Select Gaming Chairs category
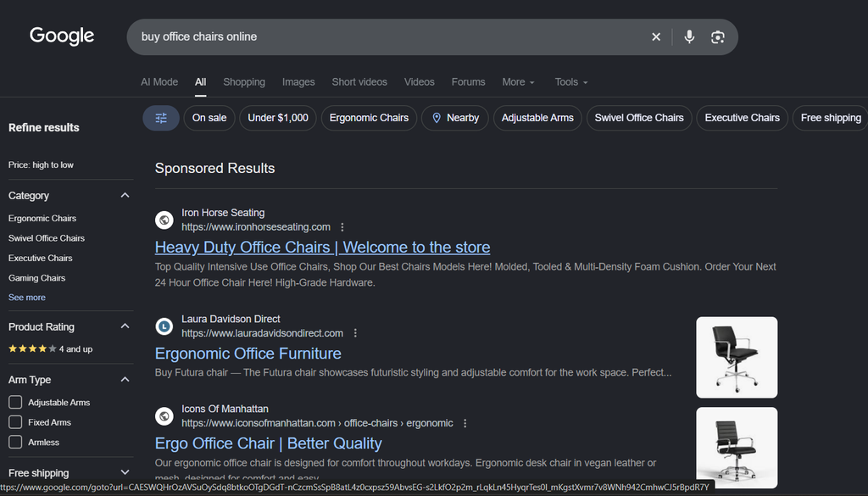 pos(36,278)
